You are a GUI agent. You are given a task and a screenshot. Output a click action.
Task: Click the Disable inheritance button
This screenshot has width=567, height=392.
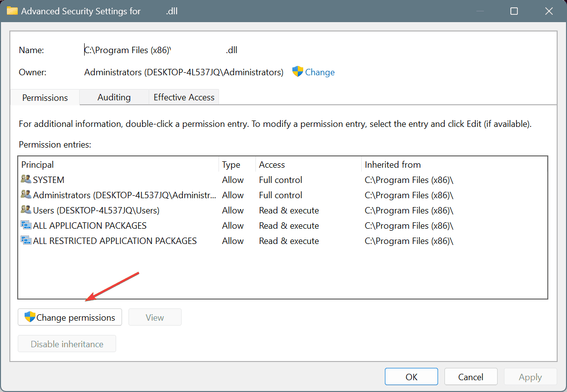click(x=67, y=344)
